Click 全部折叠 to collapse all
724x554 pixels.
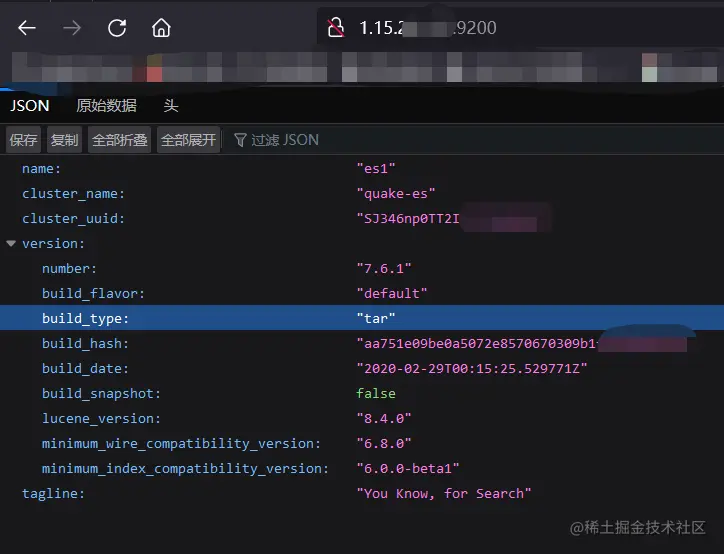point(120,140)
